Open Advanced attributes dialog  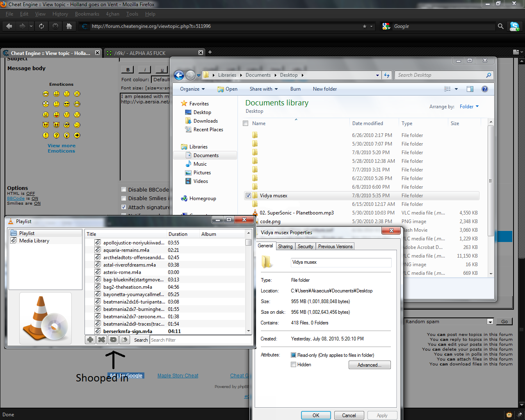tap(370, 365)
